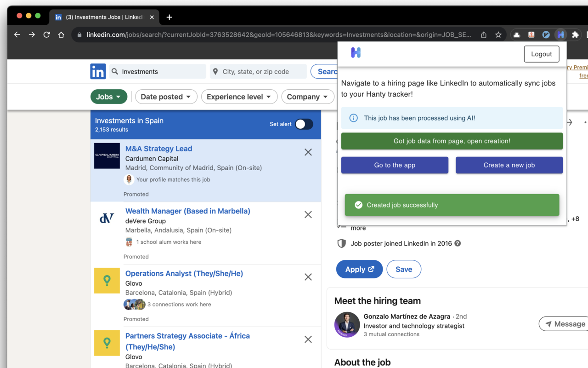Open the Hanty extension icon in toolbar

(x=560, y=34)
